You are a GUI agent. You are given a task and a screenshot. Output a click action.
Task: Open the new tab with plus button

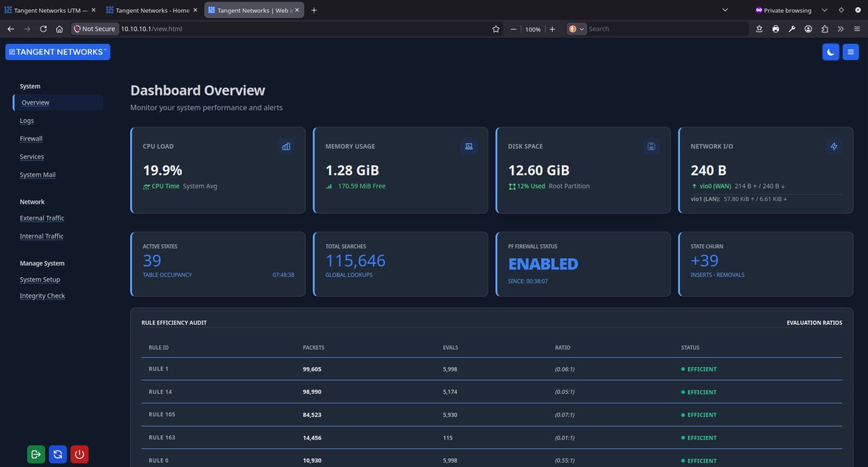pyautogui.click(x=314, y=10)
